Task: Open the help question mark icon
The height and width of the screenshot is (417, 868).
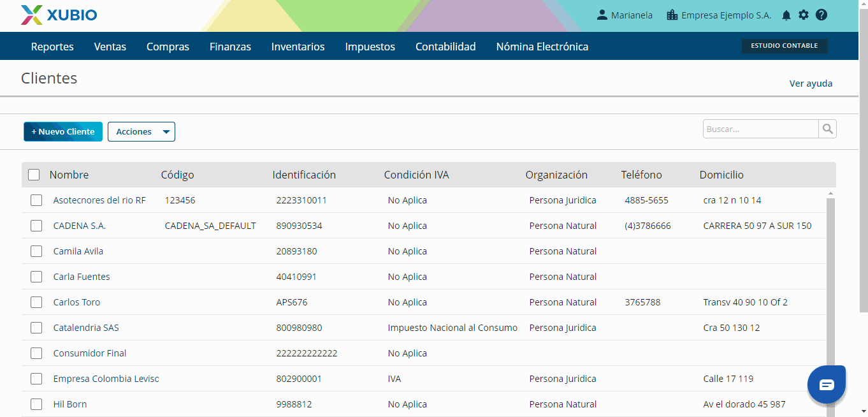Action: tap(821, 15)
